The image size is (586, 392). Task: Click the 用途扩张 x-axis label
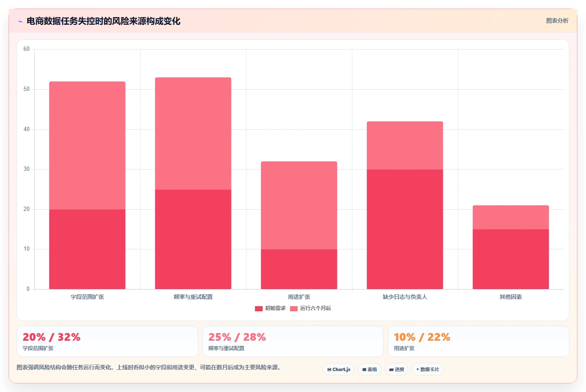coord(299,297)
